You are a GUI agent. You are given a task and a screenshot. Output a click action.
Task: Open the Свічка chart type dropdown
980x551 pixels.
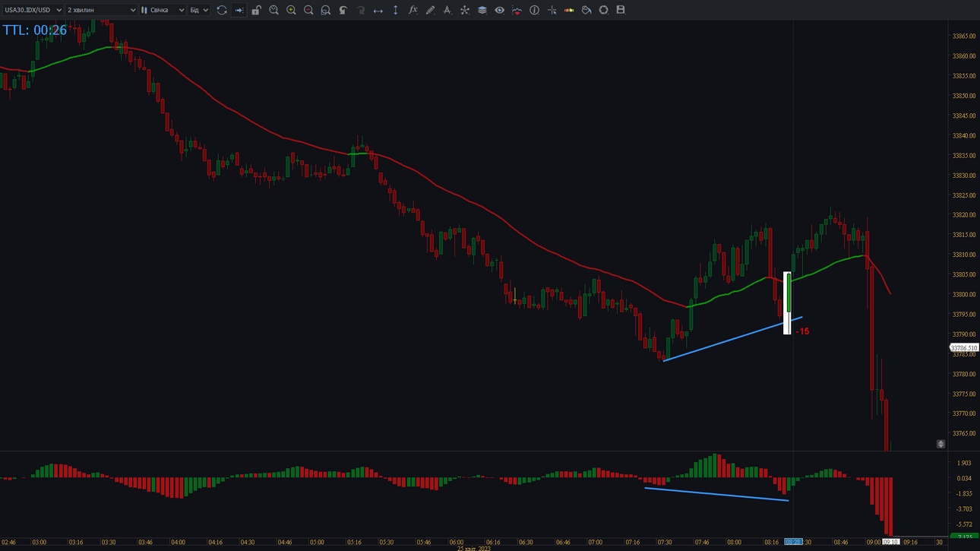[x=163, y=10]
